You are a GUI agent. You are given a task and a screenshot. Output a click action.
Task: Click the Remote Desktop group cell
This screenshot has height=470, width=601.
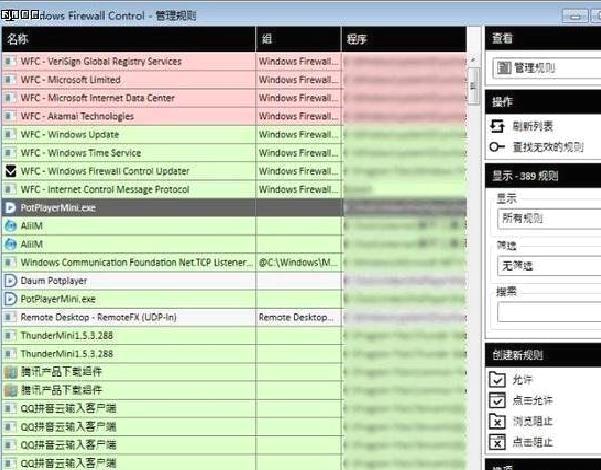pyautogui.click(x=298, y=317)
